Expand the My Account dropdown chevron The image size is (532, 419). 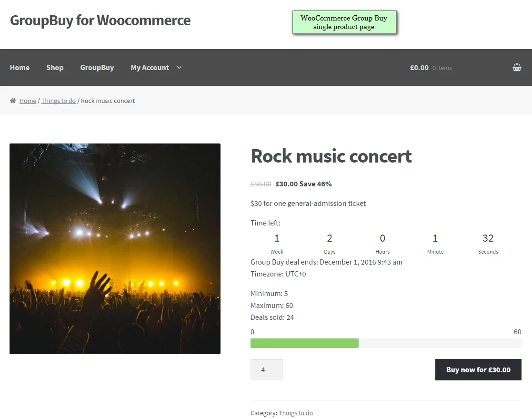click(x=179, y=68)
